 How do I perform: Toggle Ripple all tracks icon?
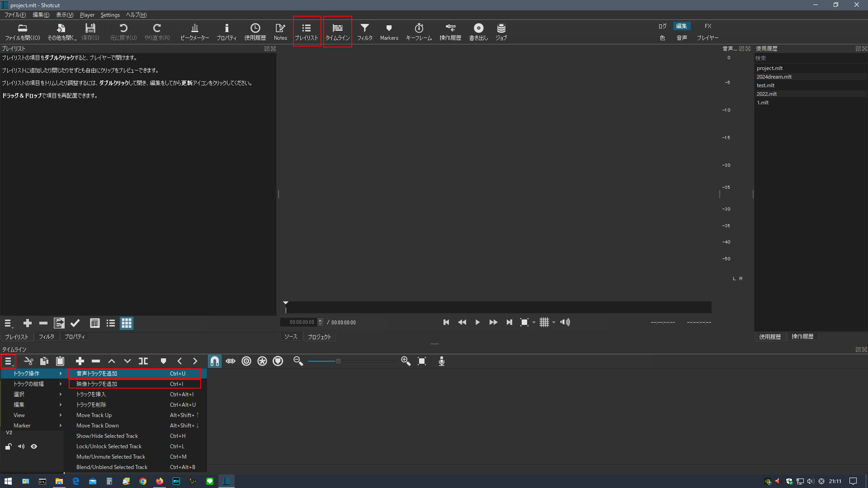[262, 361]
